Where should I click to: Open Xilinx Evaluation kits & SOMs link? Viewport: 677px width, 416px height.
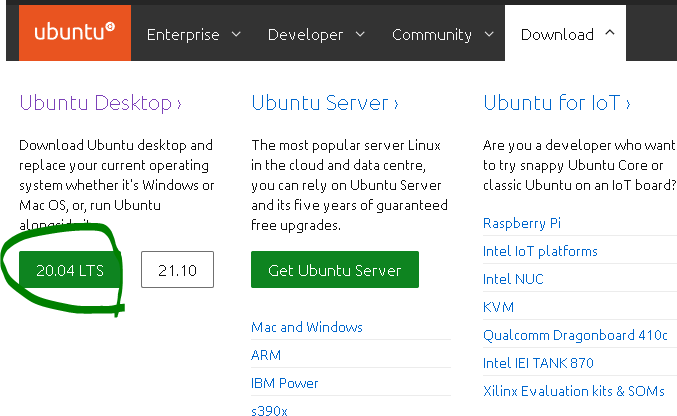click(574, 391)
